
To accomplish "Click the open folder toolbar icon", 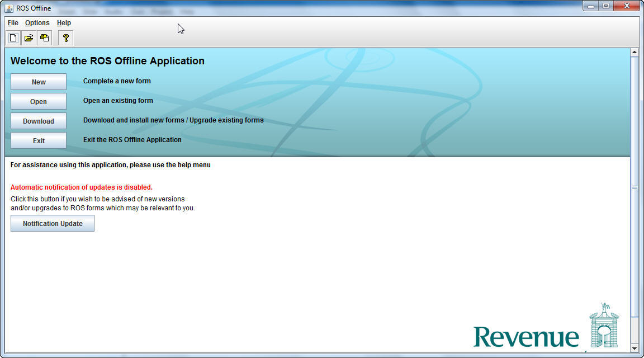I will point(29,38).
